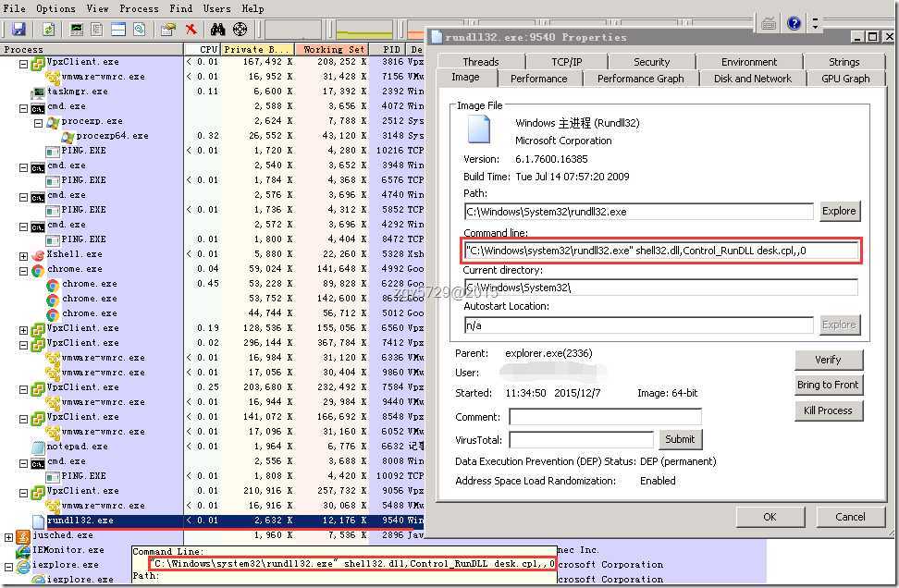Collapse the chrome.exe parent node

click(x=23, y=271)
